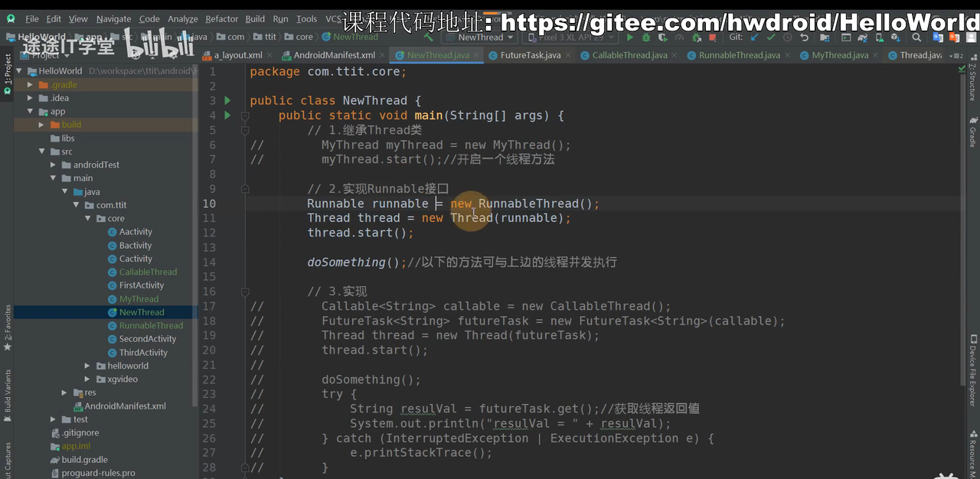Select ThirdActivity in project tree
This screenshot has height=479, width=980.
[143, 353]
